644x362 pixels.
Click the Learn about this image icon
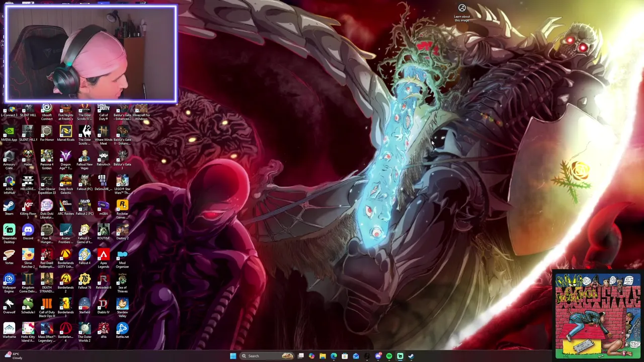462,13
